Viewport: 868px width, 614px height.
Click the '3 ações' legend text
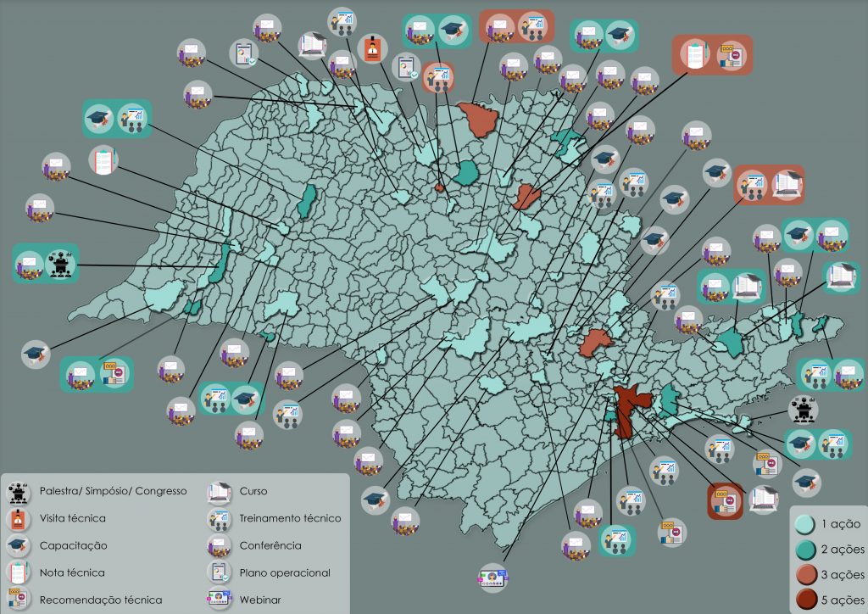tap(843, 575)
